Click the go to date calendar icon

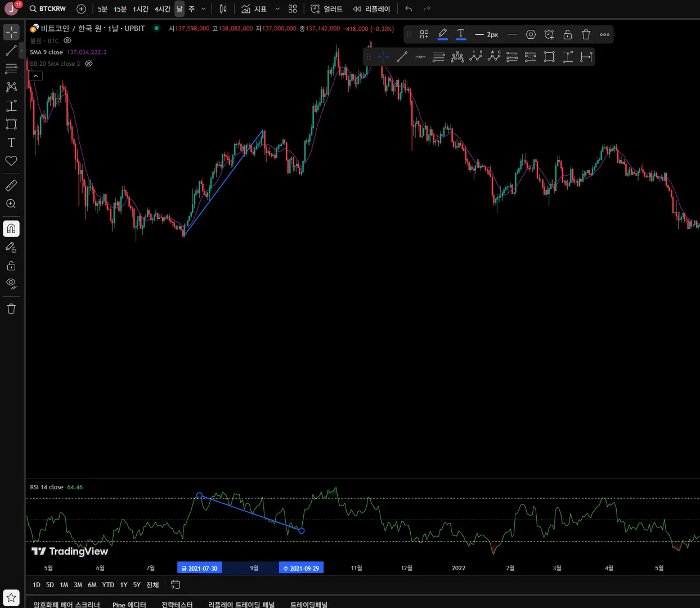[176, 585]
